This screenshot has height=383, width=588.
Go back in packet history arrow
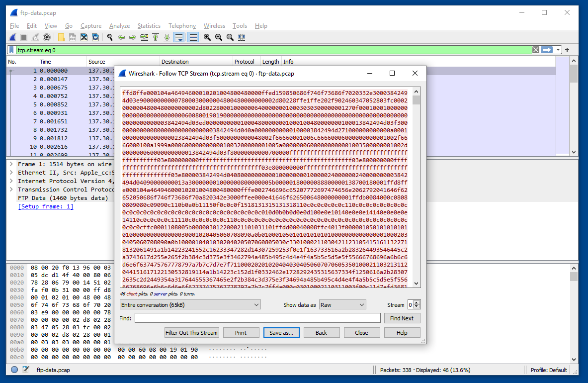(121, 37)
